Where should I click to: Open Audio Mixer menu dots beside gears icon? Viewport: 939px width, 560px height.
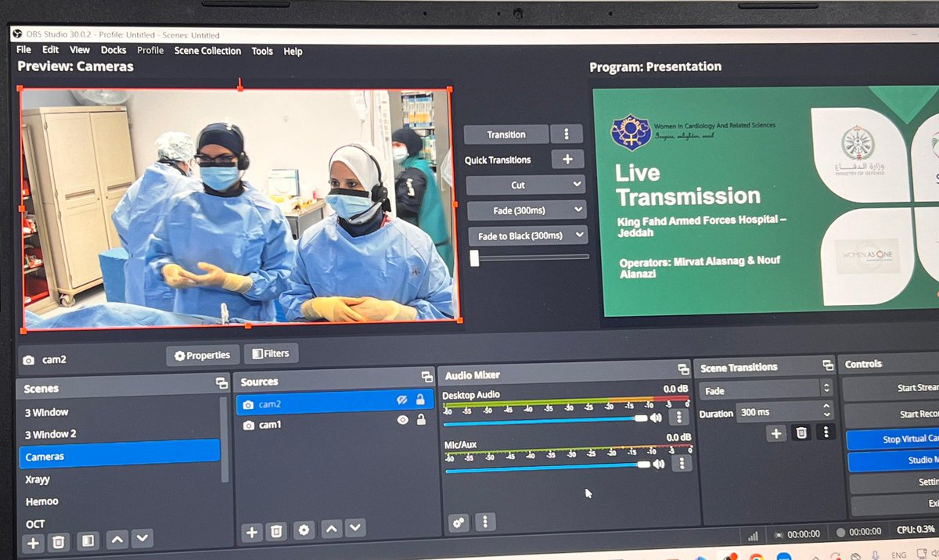pyautogui.click(x=486, y=522)
